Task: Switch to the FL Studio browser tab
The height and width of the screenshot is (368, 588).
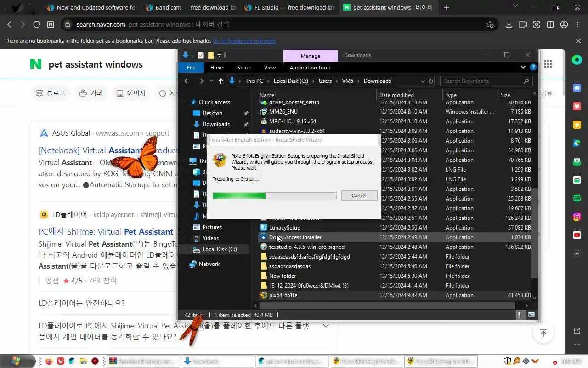Action: coord(290,7)
